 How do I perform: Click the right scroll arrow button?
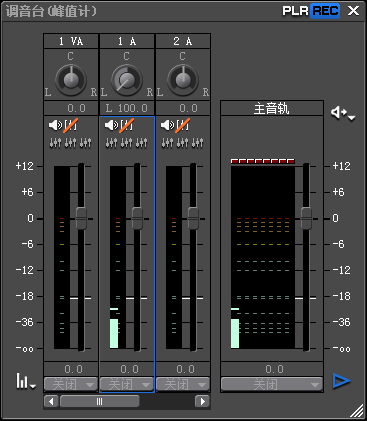click(x=202, y=401)
